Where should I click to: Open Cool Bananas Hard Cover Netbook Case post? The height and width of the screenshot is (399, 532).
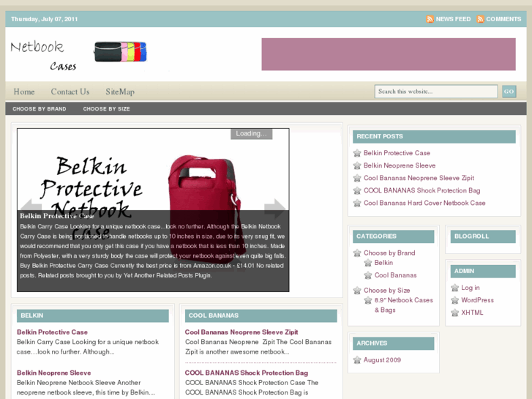click(x=424, y=203)
